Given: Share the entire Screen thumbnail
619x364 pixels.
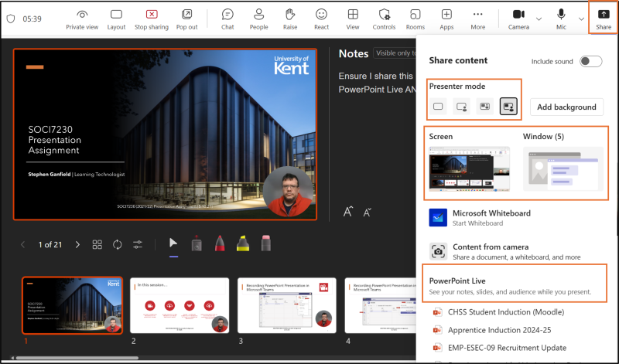Looking at the screenshot, I should (470, 168).
